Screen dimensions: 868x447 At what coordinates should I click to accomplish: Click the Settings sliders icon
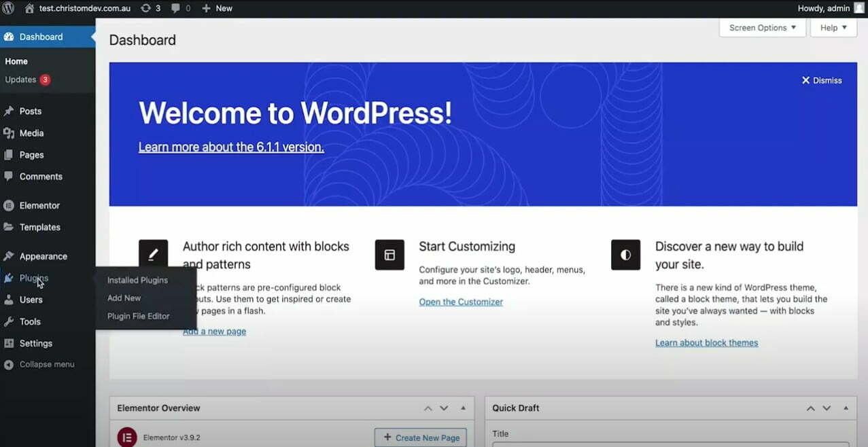coord(9,343)
